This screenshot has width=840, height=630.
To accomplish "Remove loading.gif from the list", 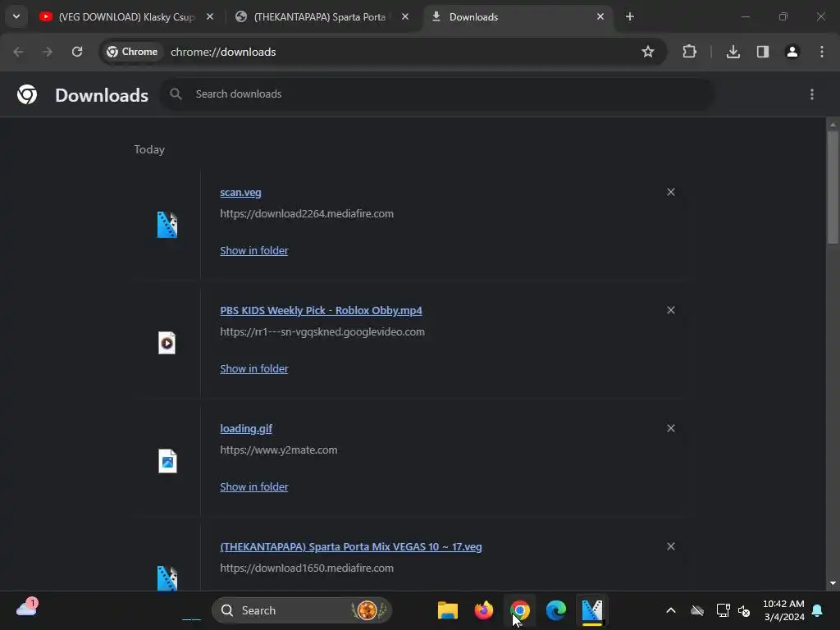I will [671, 428].
